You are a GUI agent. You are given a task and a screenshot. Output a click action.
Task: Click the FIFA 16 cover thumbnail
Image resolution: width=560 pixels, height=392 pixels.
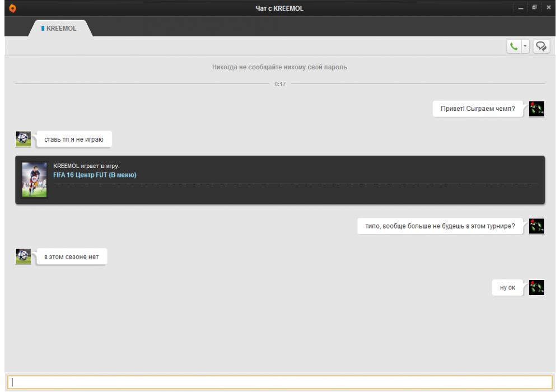pyautogui.click(x=34, y=180)
